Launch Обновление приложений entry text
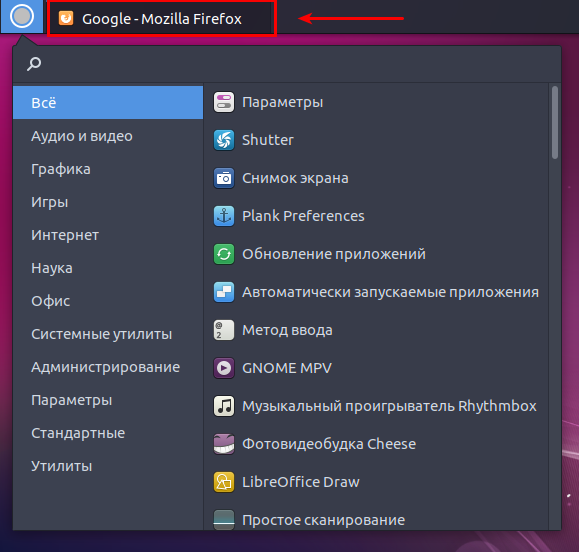Screen dimensions: 579x552 [334, 254]
